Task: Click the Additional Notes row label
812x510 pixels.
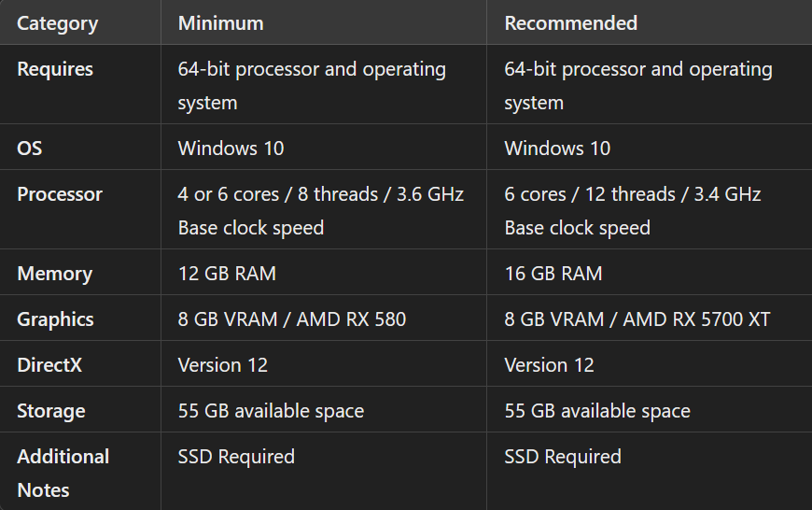Action: (x=63, y=473)
